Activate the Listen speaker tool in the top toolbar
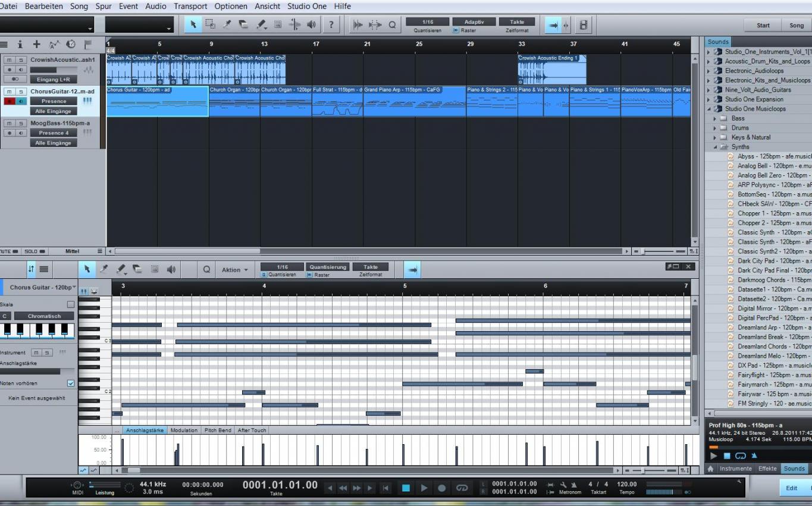 [311, 24]
